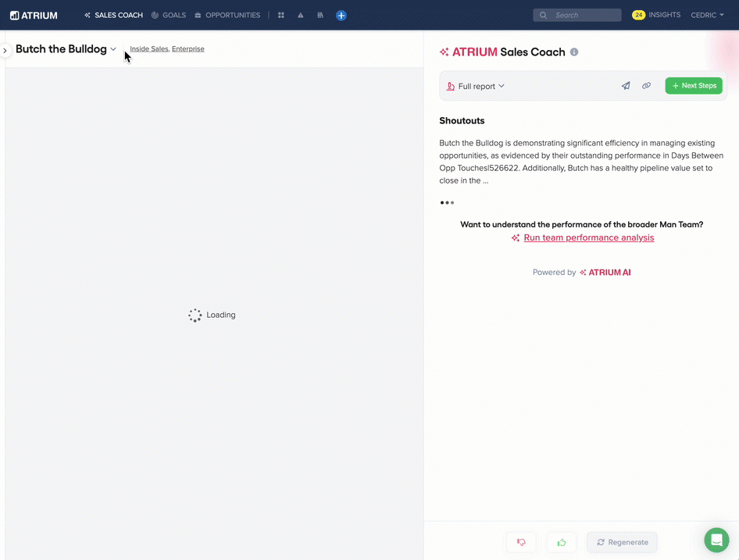
Task: Click the report icon beside Full report
Action: tap(451, 86)
